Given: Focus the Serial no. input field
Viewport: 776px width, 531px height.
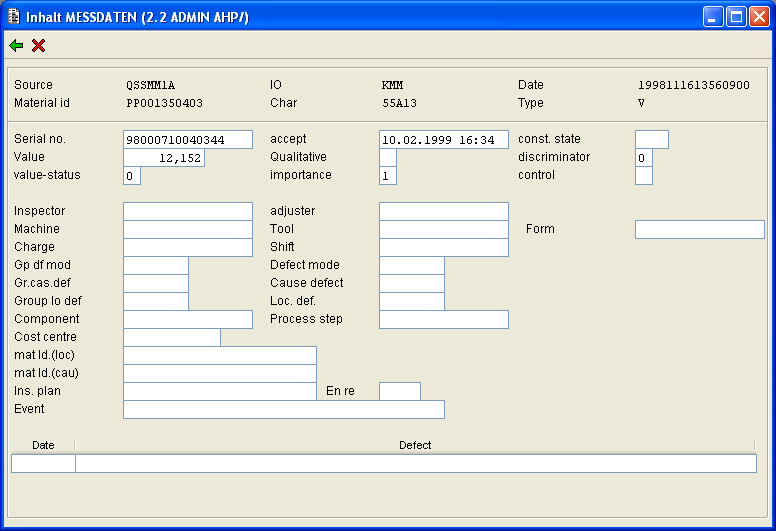Looking at the screenshot, I should pos(188,140).
